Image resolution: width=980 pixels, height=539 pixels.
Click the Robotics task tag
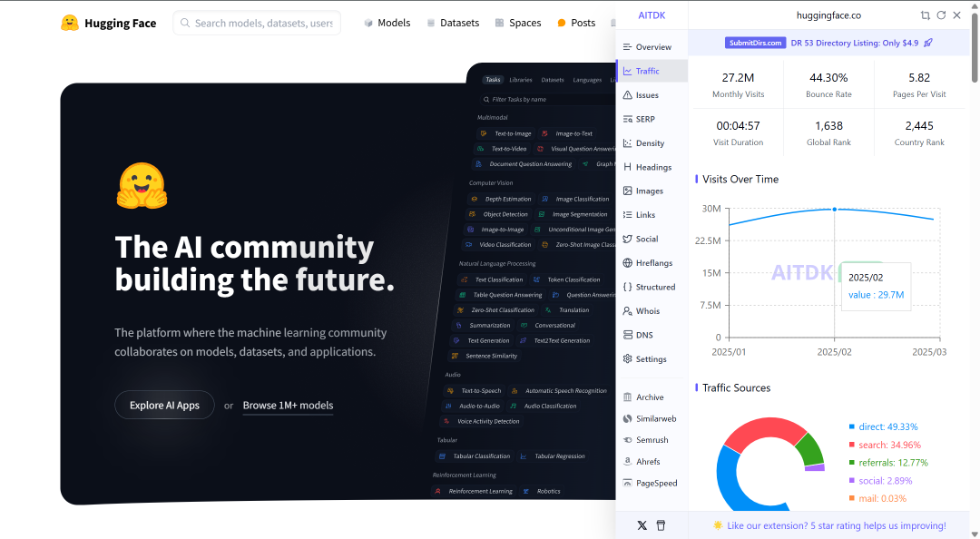pyautogui.click(x=543, y=491)
